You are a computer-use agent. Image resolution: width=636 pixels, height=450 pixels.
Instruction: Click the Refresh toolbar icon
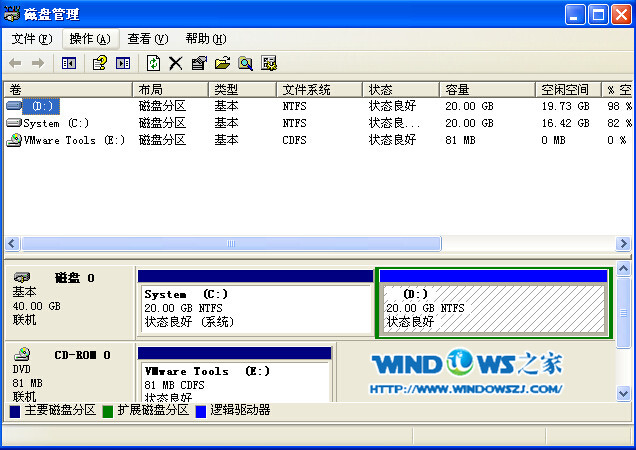coord(153,63)
